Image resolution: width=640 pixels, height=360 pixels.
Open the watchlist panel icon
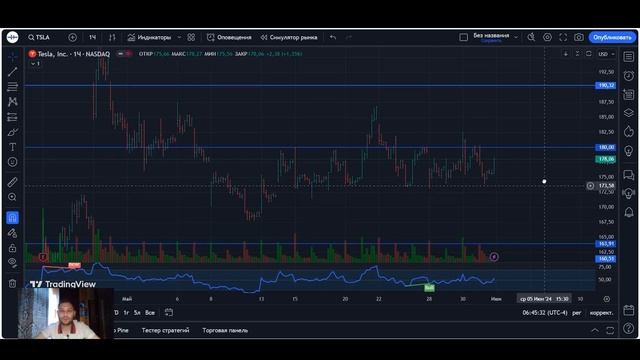click(x=629, y=57)
